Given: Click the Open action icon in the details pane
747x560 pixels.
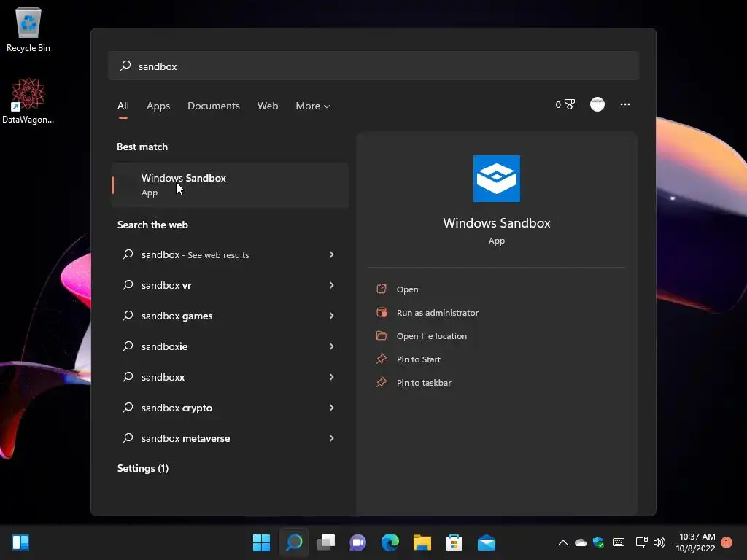Looking at the screenshot, I should [382, 289].
